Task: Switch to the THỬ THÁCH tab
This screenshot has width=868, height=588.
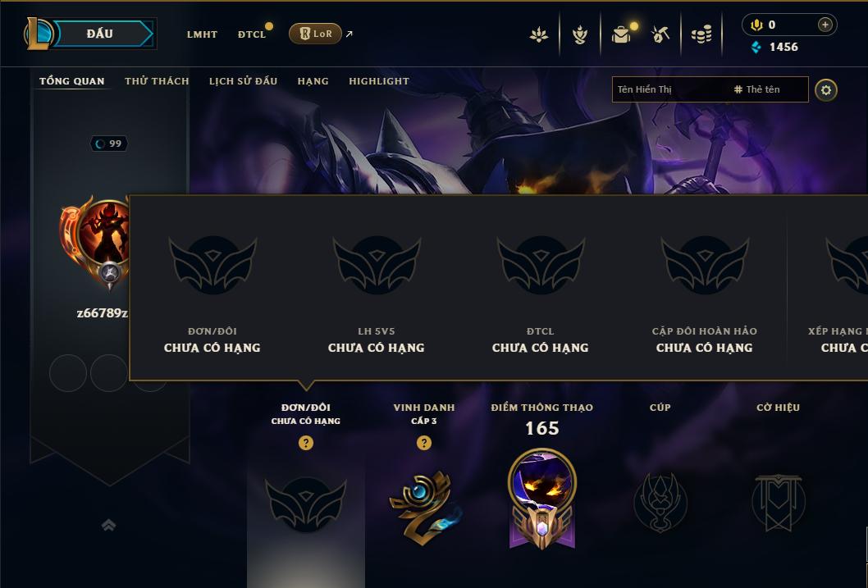Action: [157, 81]
